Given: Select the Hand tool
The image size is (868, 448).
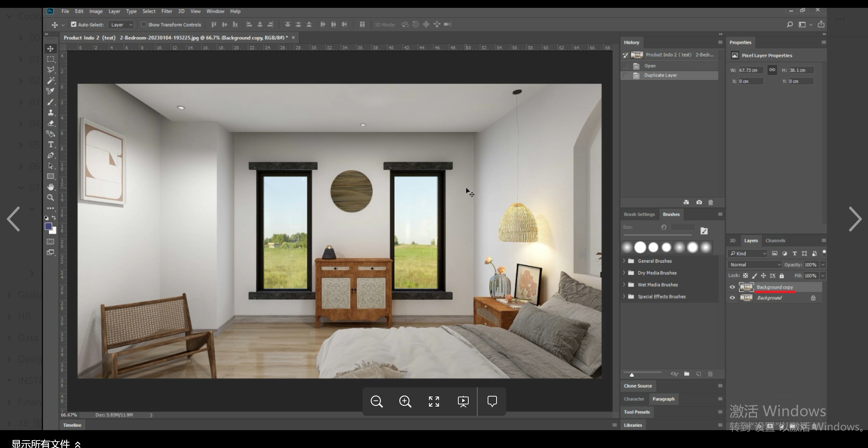Looking at the screenshot, I should click(x=51, y=187).
